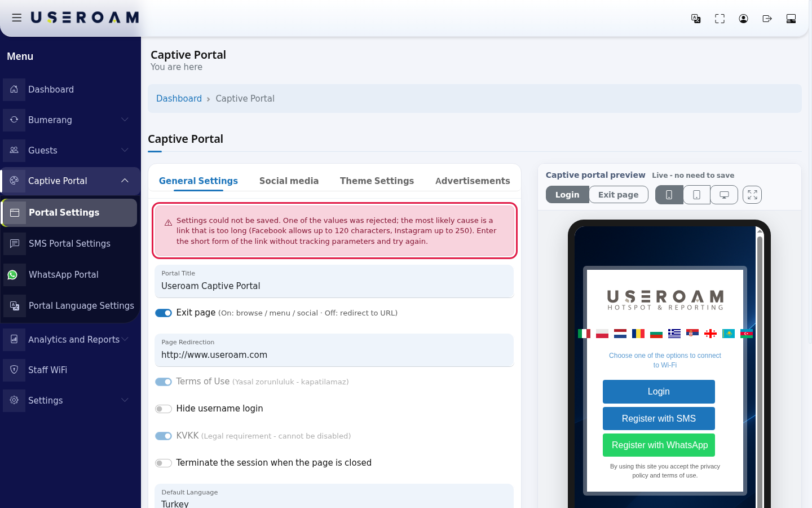This screenshot has width=812, height=508.
Task: Toggle the Exit page switch
Action: click(164, 313)
